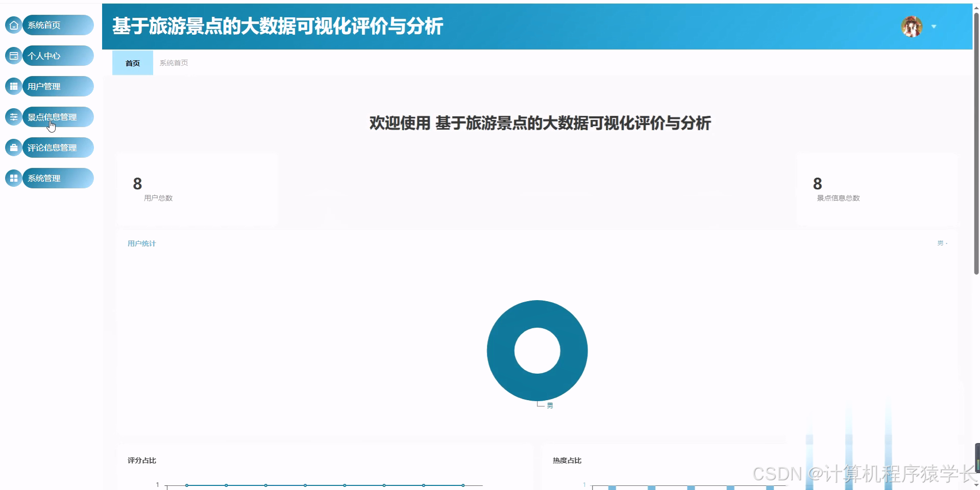The width and height of the screenshot is (980, 490).
Task: Select the grid icon beside 用户管理
Action: point(13,86)
